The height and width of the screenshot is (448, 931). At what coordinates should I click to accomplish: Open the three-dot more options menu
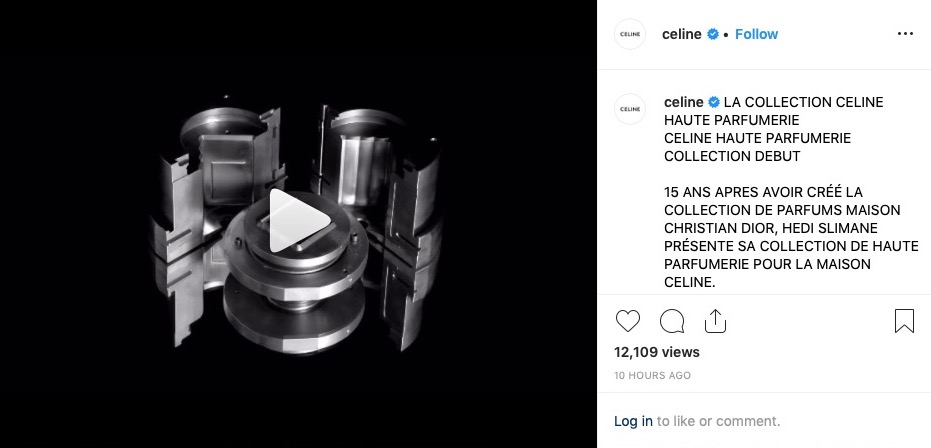[x=905, y=34]
